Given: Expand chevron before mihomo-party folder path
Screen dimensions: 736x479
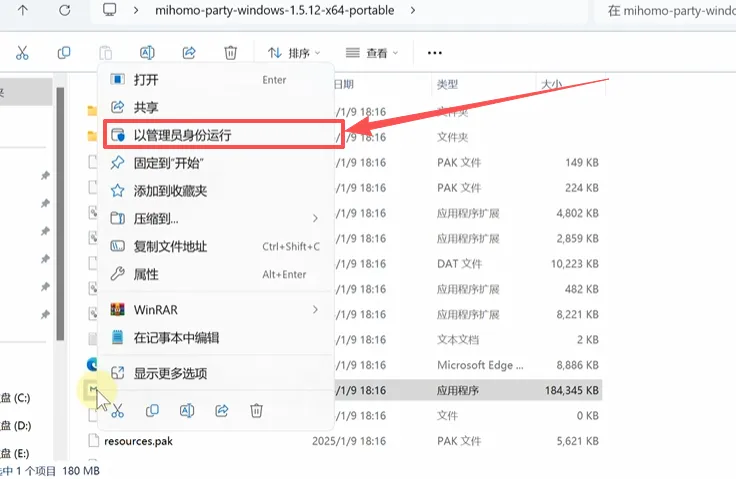Looking at the screenshot, I should (136, 10).
